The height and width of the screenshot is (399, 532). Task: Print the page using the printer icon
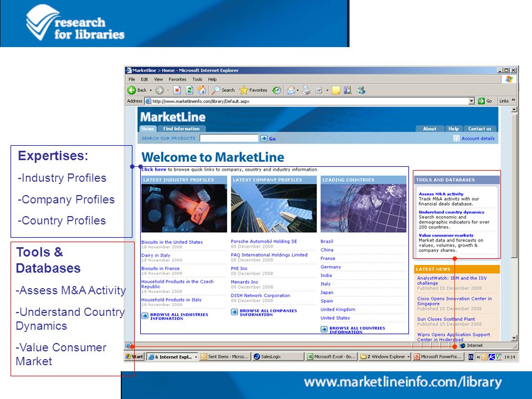pyautogui.click(x=306, y=90)
